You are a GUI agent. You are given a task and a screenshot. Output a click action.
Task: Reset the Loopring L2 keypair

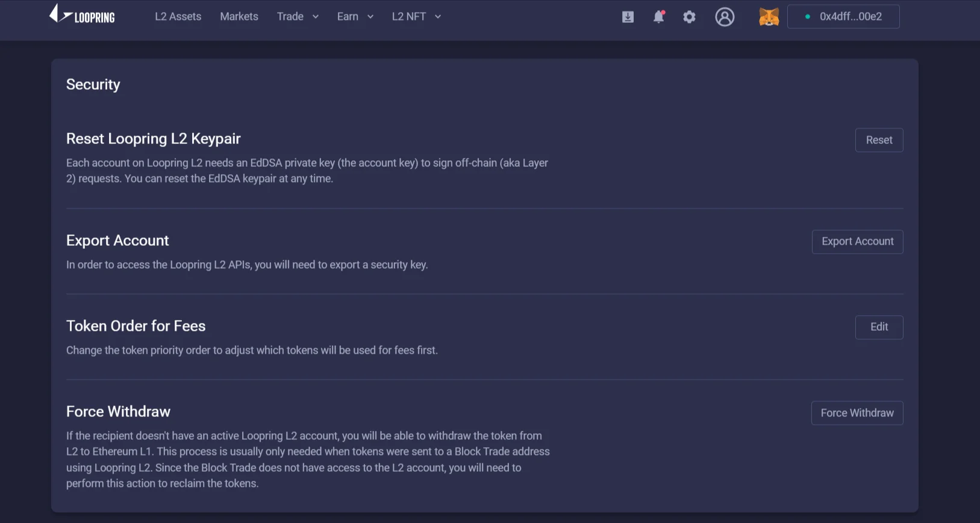pyautogui.click(x=879, y=140)
